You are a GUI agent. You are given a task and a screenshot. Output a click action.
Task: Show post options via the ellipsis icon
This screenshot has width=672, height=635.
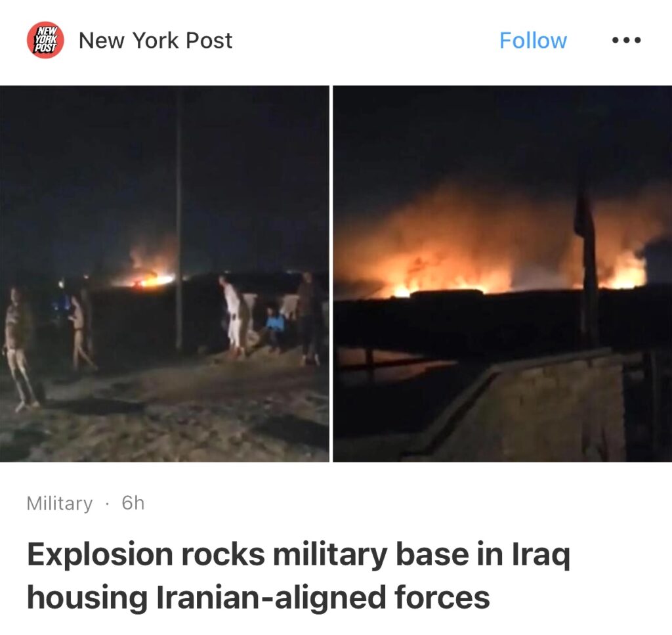pyautogui.click(x=626, y=40)
